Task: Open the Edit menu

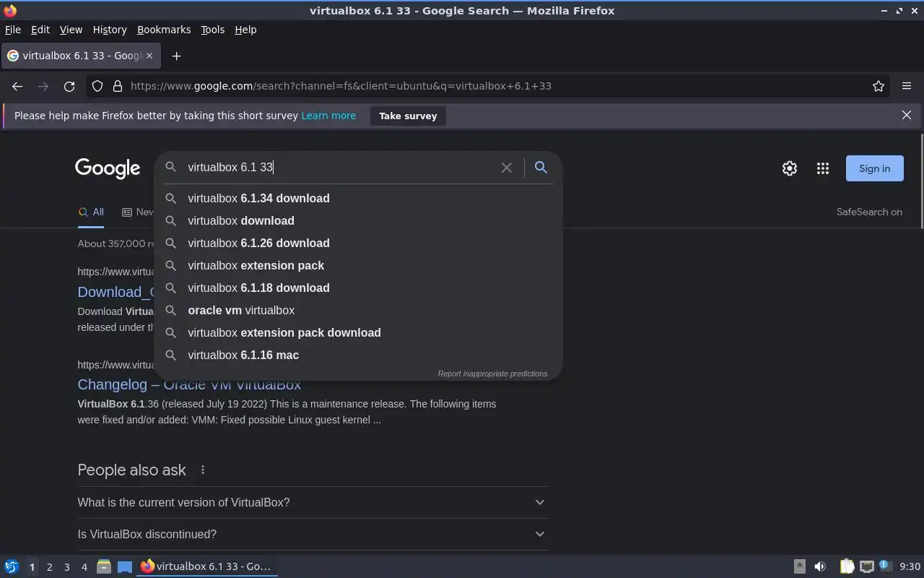Action: pos(40,30)
